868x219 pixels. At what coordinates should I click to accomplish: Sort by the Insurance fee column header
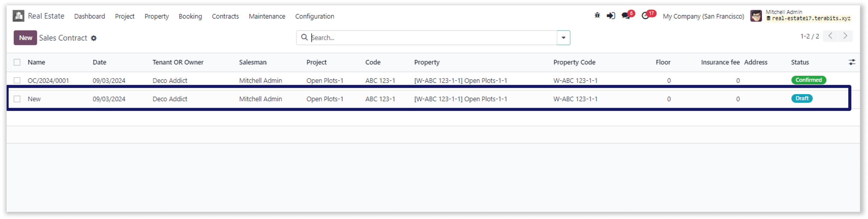click(x=720, y=62)
